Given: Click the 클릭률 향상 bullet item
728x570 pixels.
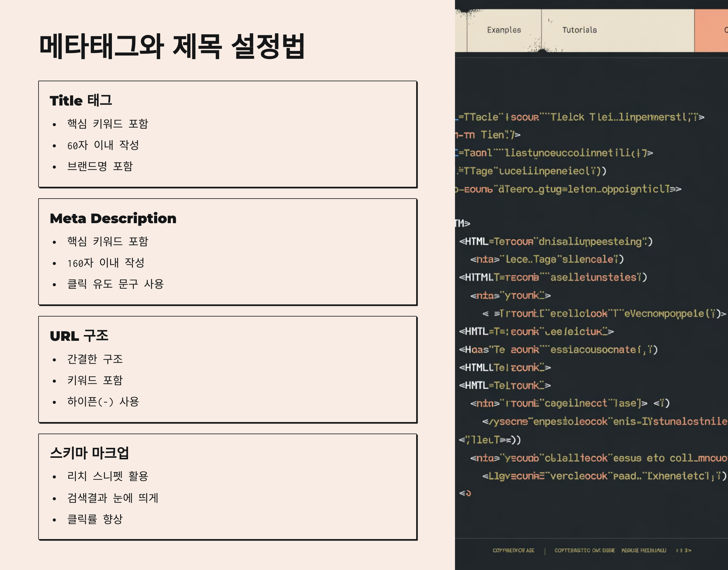Looking at the screenshot, I should coord(95,519).
